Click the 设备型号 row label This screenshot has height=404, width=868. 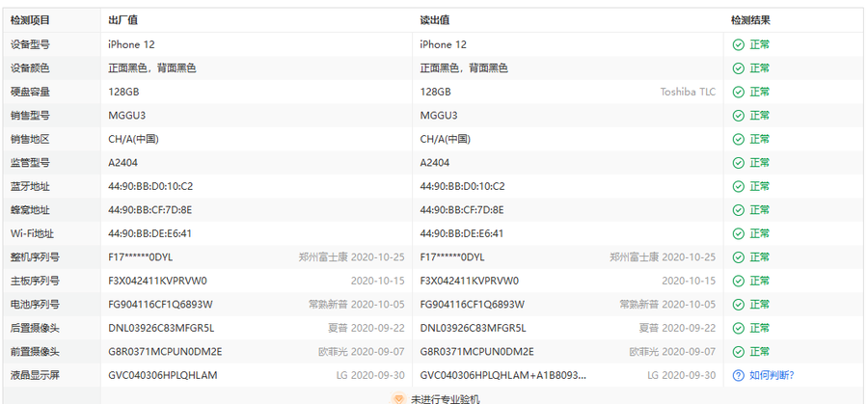coord(30,44)
